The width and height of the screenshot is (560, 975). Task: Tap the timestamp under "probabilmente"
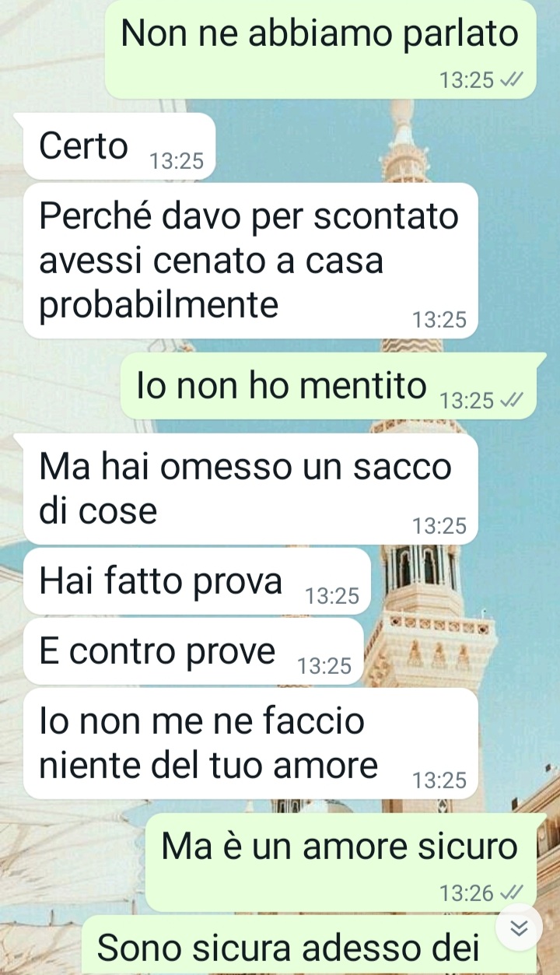point(439,320)
